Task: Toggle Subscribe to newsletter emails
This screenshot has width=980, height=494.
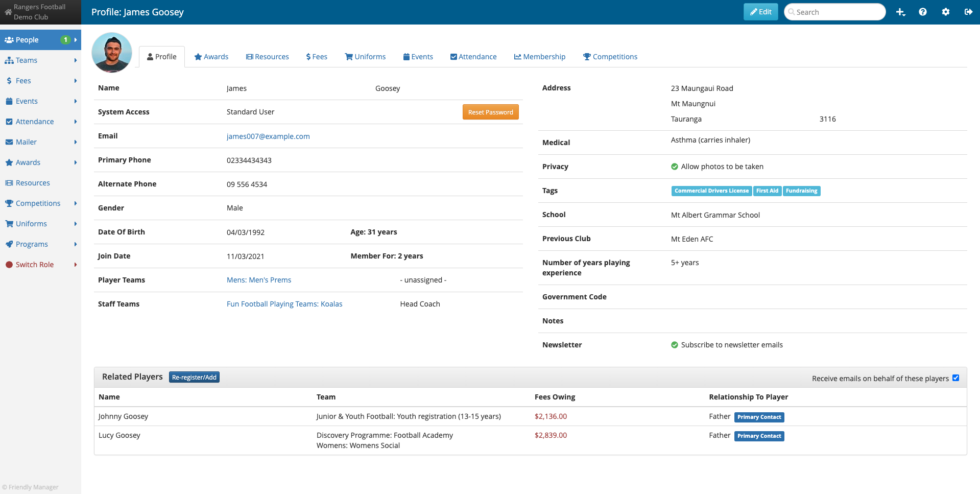Action: pyautogui.click(x=675, y=345)
